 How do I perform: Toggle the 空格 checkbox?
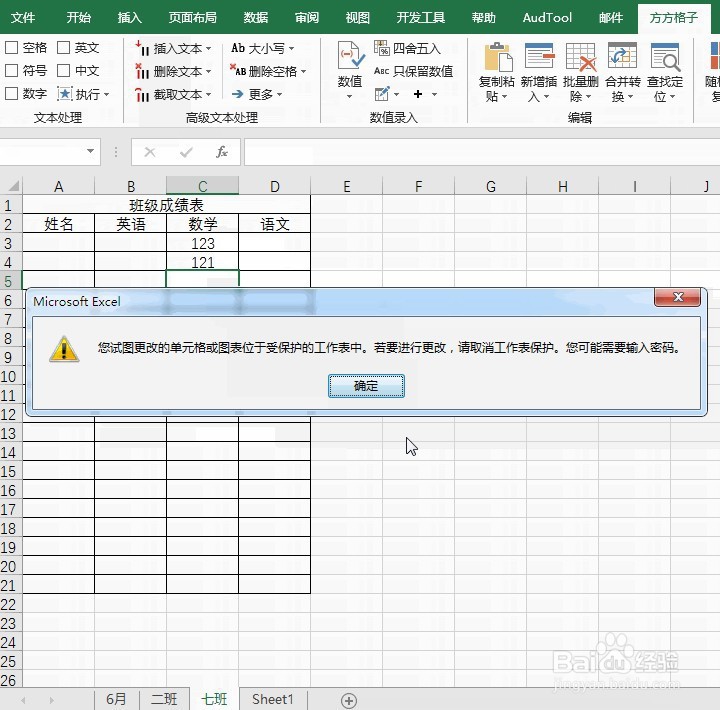[x=11, y=47]
